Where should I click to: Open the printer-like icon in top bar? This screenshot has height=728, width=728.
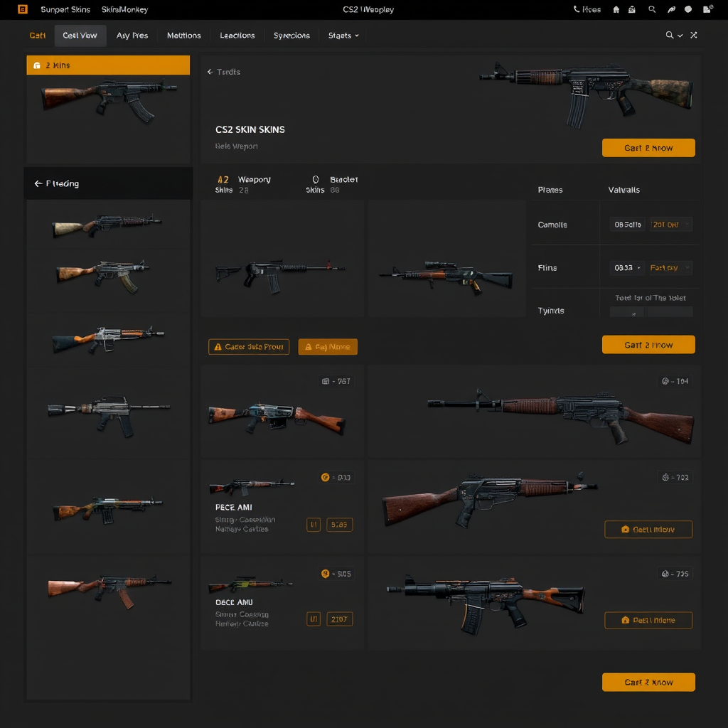point(632,10)
